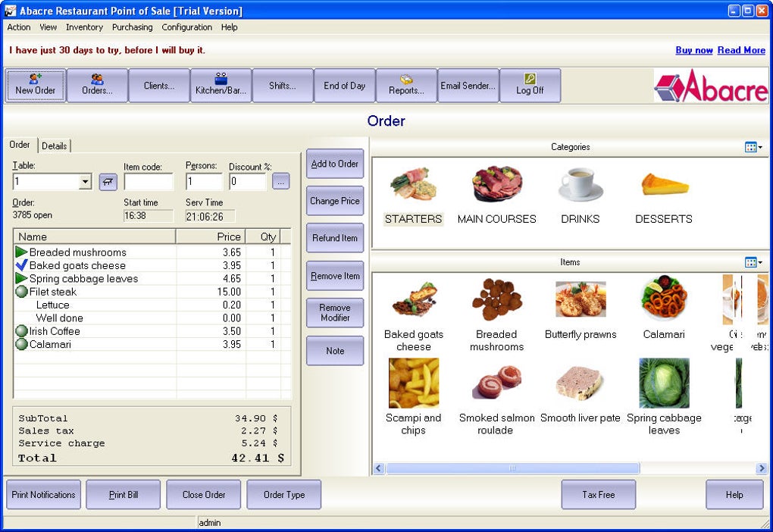773x532 pixels.
Task: Click green circle icon on Irish Coffee row
Action: tap(21, 331)
